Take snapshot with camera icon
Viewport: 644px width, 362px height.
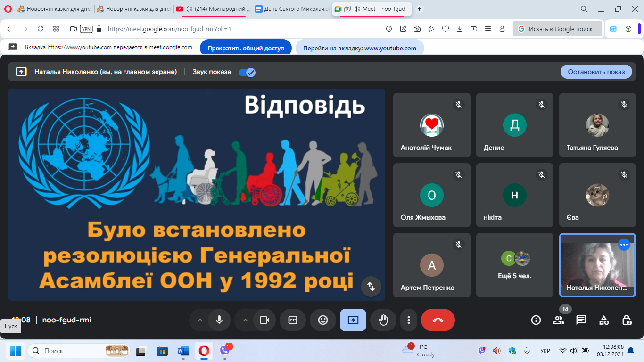point(417,29)
